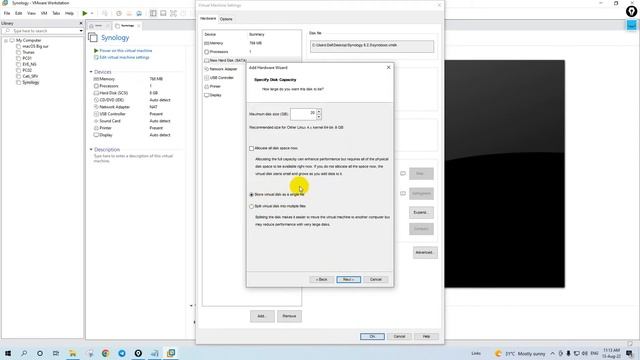Select PC01 in library tree
The height and width of the screenshot is (360, 640).
click(x=27, y=58)
